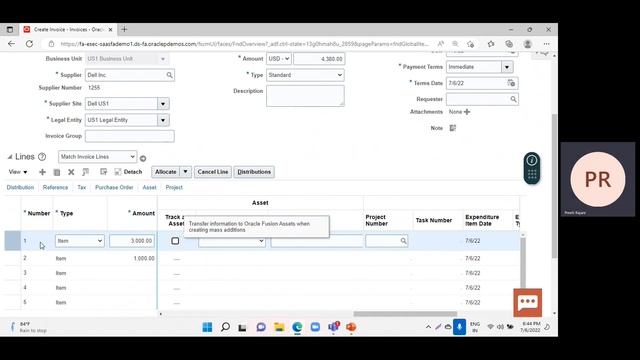Open the Terms Date calendar picker
Viewport: 640px width, 360px height.
click(x=511, y=83)
